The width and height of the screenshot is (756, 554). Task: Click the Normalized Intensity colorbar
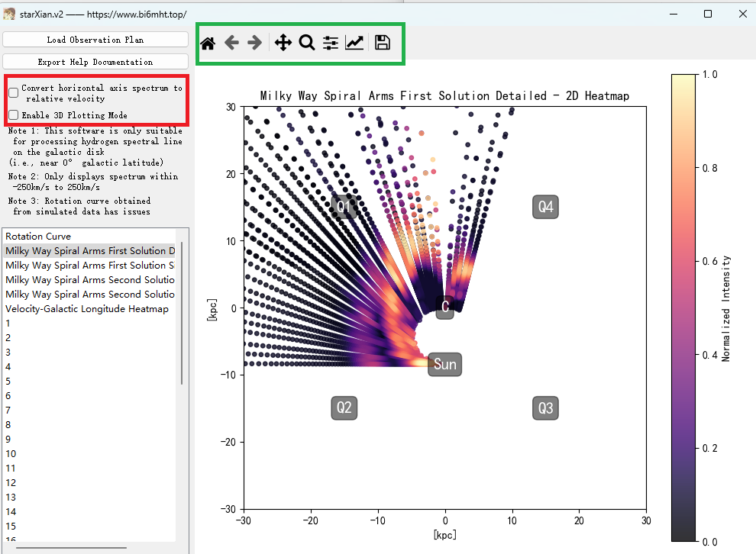(x=683, y=305)
